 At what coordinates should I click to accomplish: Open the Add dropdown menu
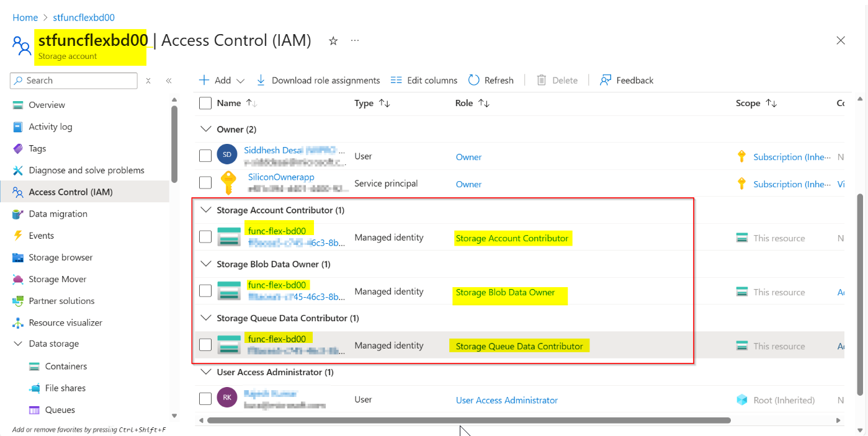click(x=221, y=80)
